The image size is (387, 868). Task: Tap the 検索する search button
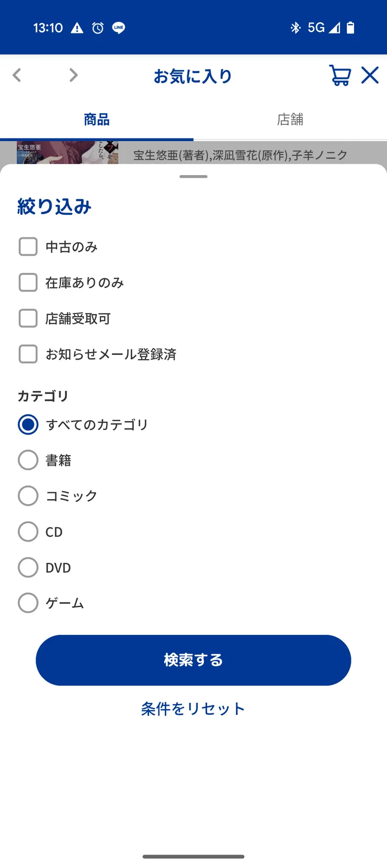[x=193, y=660]
